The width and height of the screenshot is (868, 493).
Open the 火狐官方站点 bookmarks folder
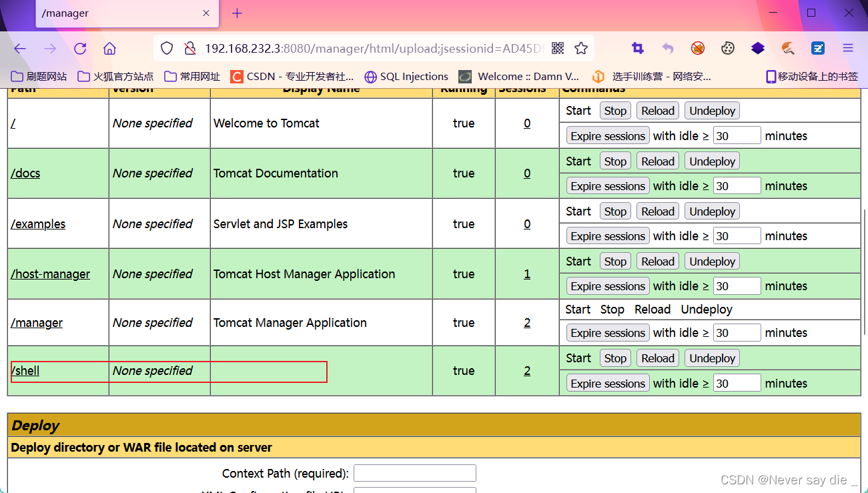(116, 77)
